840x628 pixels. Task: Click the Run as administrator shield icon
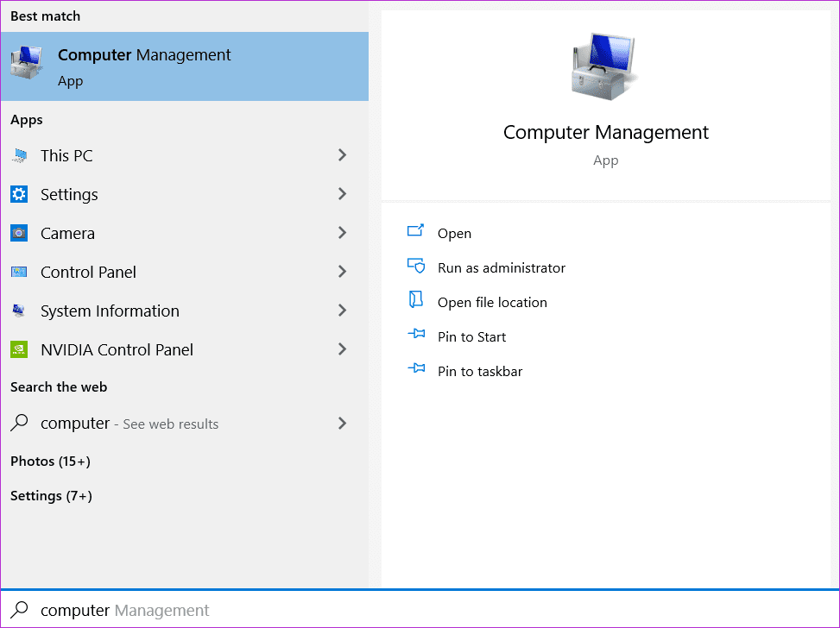coord(416,266)
